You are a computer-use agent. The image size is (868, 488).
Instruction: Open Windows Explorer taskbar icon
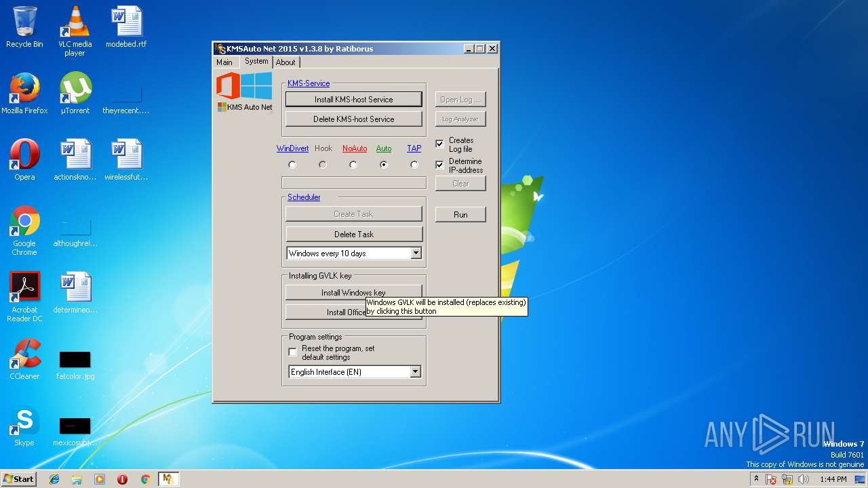tap(77, 479)
